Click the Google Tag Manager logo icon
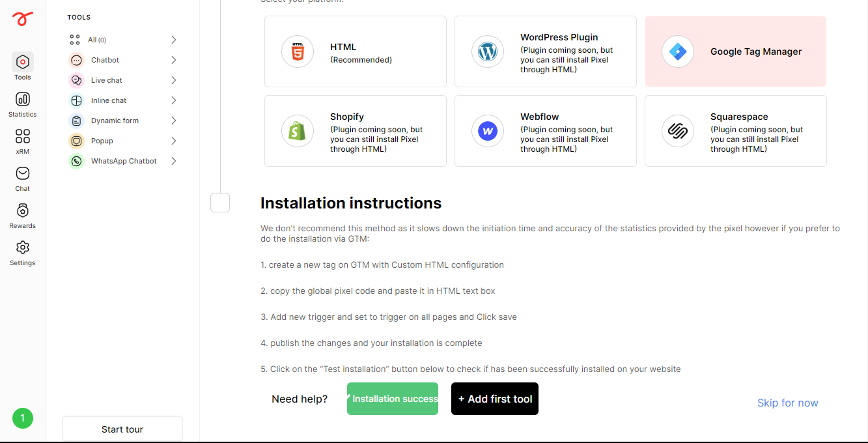This screenshot has width=868, height=443. pyautogui.click(x=678, y=51)
